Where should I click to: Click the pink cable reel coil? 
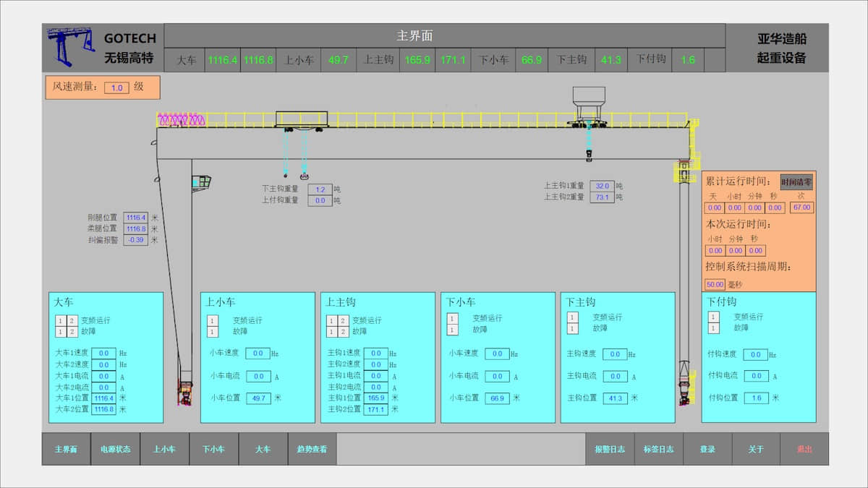(x=182, y=120)
